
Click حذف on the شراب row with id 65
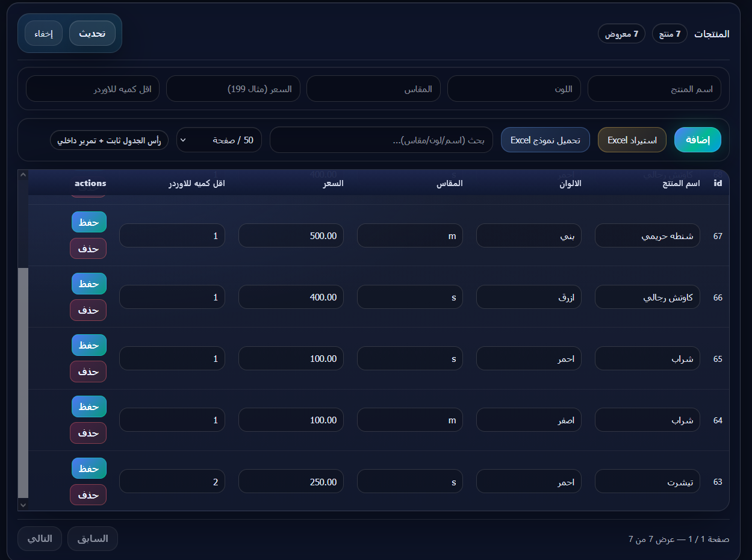pos(88,372)
